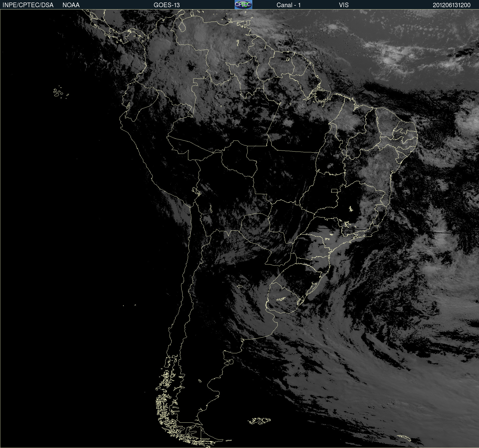Click the Canal - 1 header text

[288, 5]
